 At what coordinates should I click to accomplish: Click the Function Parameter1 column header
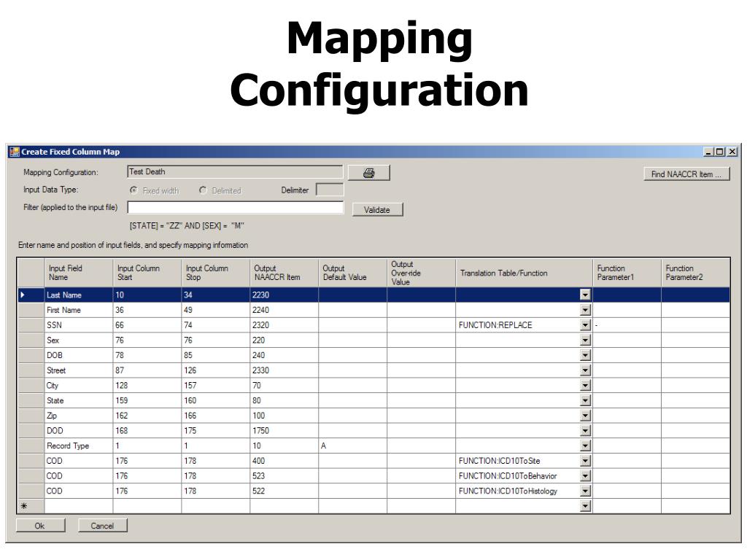[x=627, y=273]
